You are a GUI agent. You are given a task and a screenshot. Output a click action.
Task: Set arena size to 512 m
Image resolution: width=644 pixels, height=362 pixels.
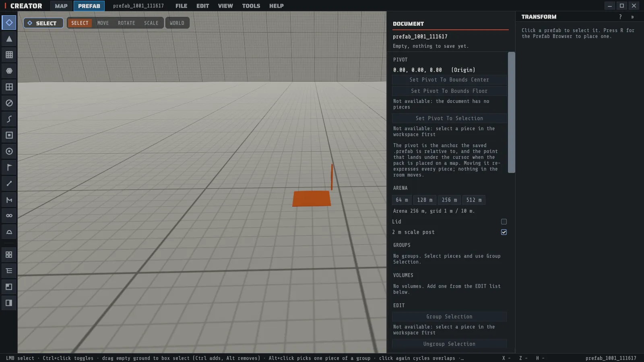click(x=474, y=200)
